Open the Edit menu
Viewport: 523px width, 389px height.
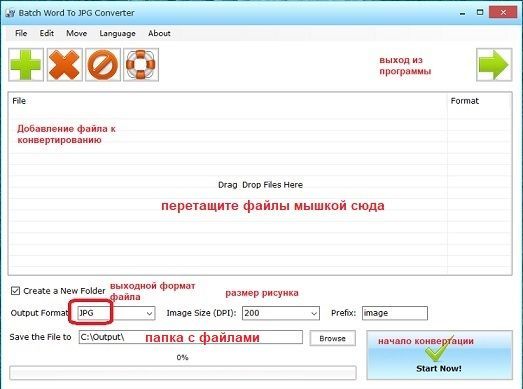(47, 33)
